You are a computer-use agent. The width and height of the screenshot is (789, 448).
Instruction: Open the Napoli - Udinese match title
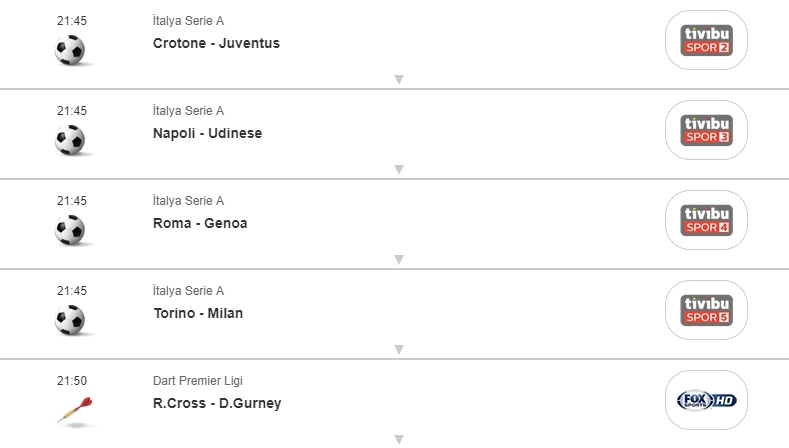tap(207, 133)
